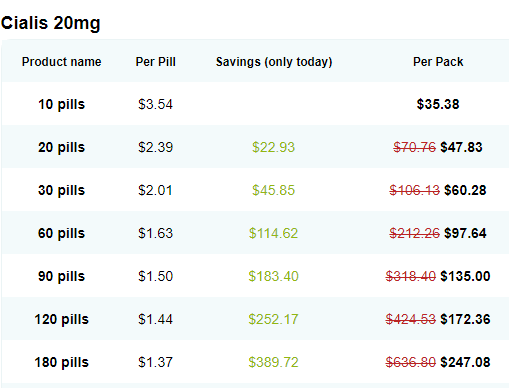Click the Product name column header
Viewport: 509px width, 388px height.
tap(62, 62)
